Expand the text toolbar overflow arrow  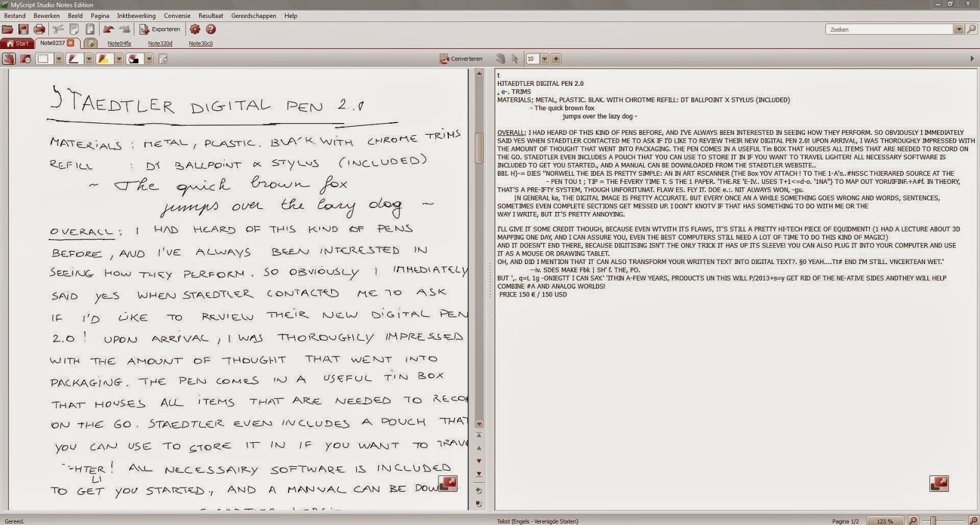pos(972,59)
